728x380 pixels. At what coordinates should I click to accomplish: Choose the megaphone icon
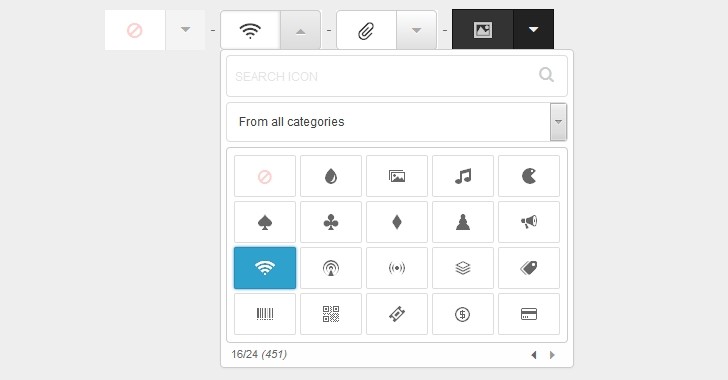click(x=529, y=222)
